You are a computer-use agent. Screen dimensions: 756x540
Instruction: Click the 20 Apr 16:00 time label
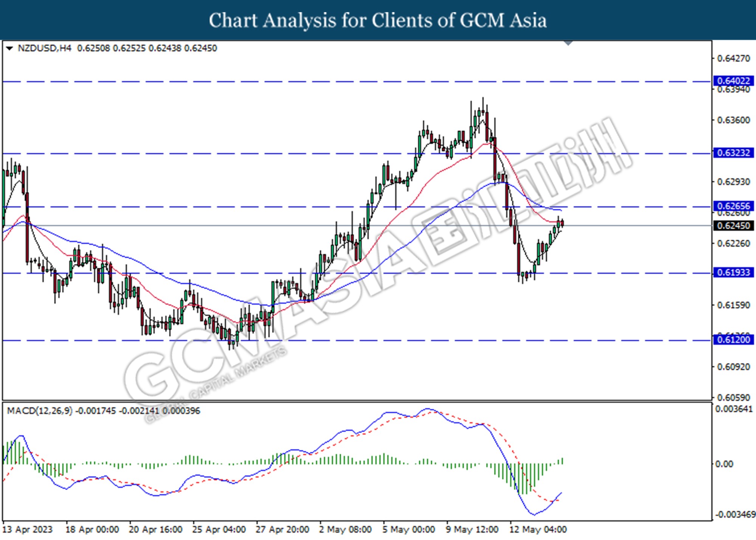pyautogui.click(x=156, y=529)
